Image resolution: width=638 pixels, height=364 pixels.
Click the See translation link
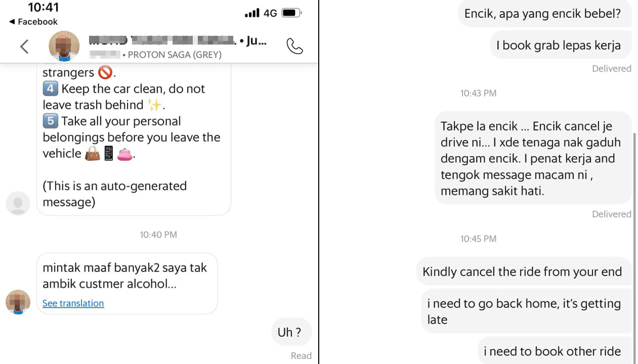pos(73,303)
